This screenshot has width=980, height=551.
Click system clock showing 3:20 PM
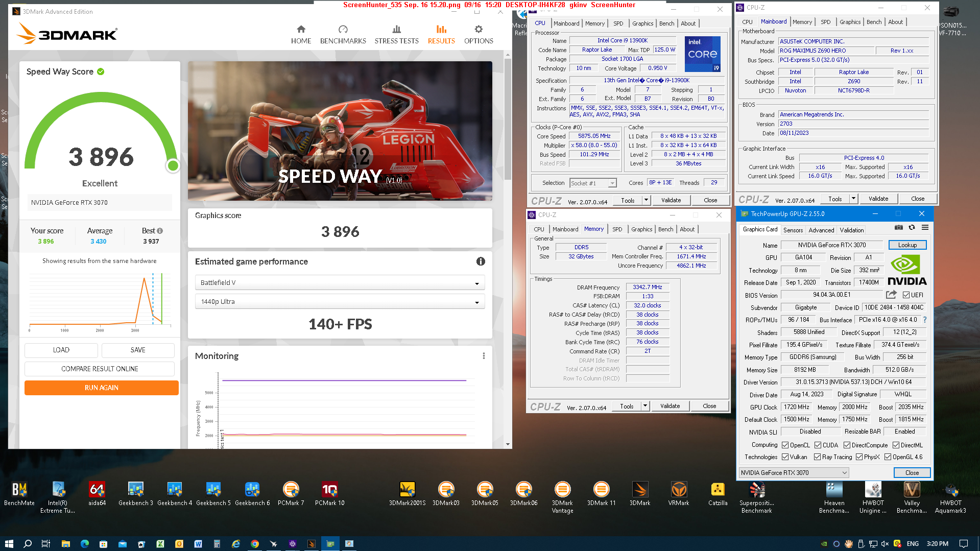(x=937, y=544)
